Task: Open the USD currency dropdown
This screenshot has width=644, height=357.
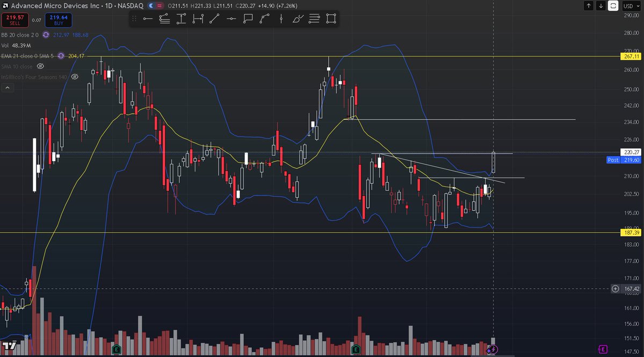Action: pos(631,6)
